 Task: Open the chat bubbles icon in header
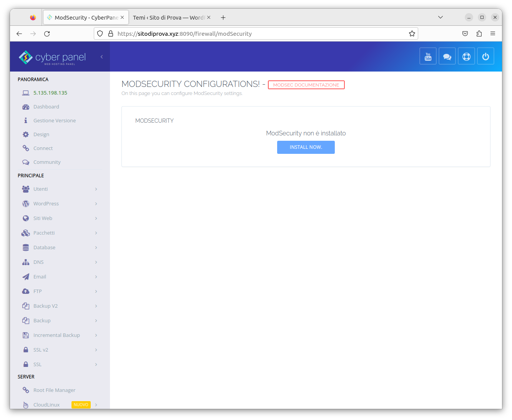pyautogui.click(x=447, y=57)
